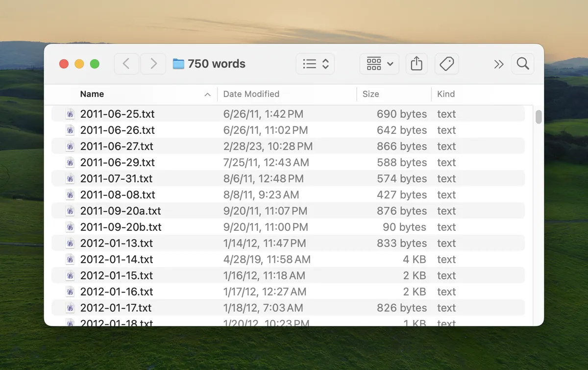
Task: Open the Search magnifier icon
Action: pyautogui.click(x=523, y=64)
